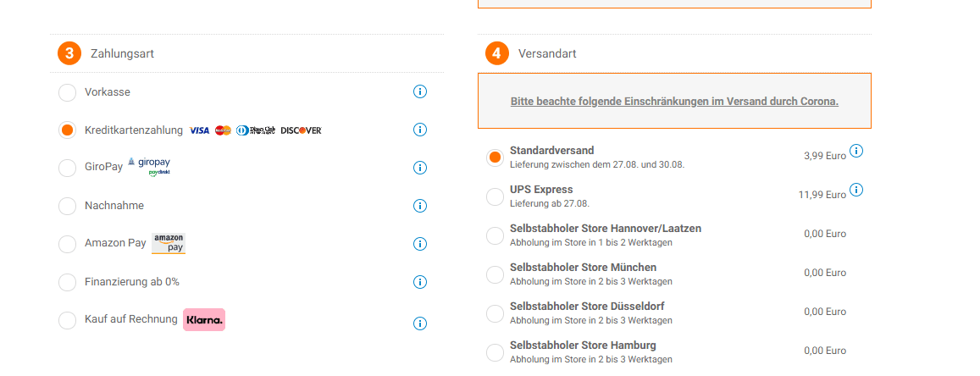Choose UPS Express shipping

495,196
